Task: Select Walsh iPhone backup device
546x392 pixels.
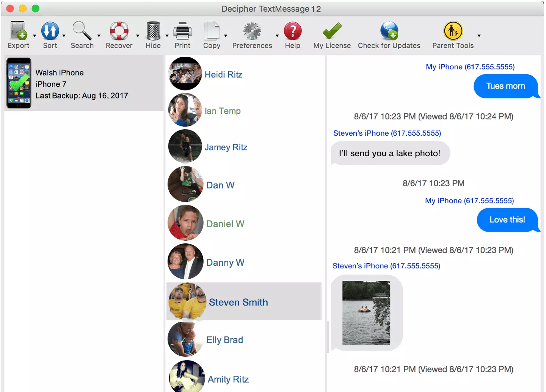Action: 84,83
